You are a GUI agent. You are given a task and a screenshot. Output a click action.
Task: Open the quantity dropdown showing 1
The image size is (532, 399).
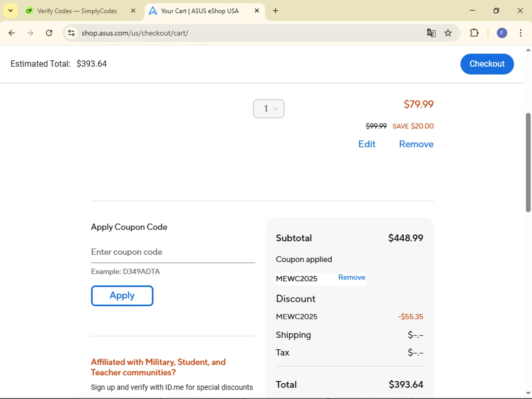[268, 109]
